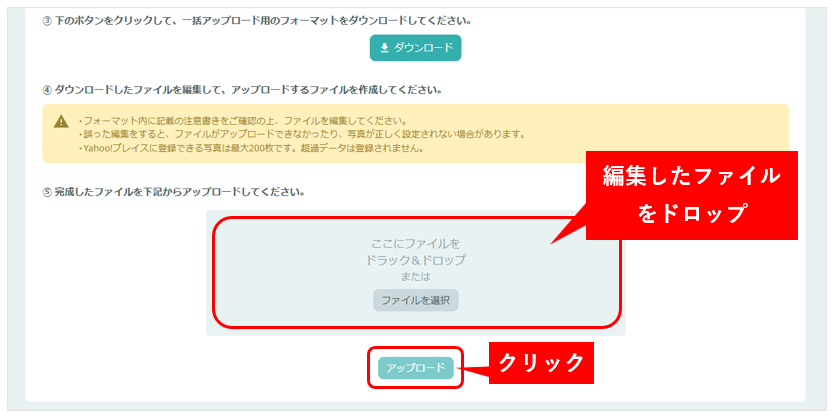834x418 pixels.
Task: Click the circled number ③ marker
Action: coord(47,21)
